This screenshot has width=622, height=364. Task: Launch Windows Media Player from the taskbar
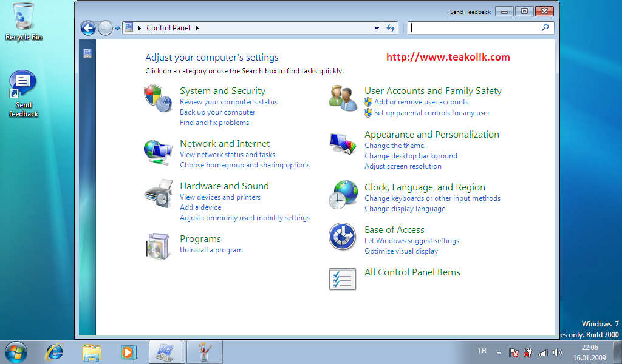[129, 352]
